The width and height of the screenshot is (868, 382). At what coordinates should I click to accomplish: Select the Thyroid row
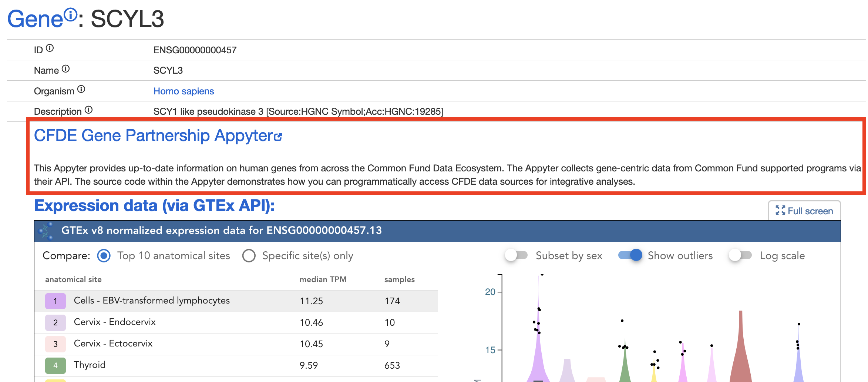point(236,365)
